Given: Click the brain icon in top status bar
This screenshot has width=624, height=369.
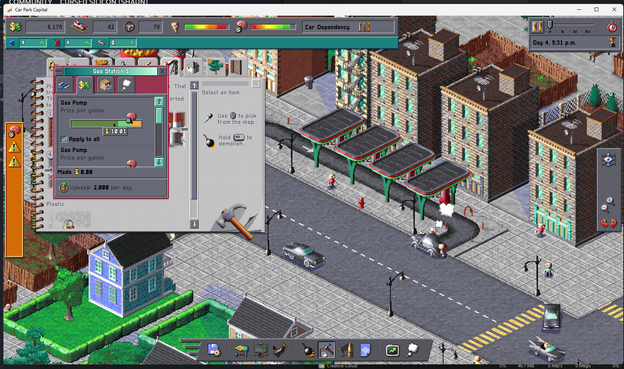Looking at the screenshot, I should 241,27.
